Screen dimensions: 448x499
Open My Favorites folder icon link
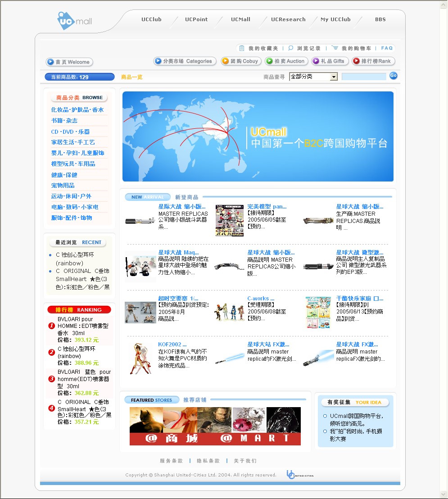[242, 48]
